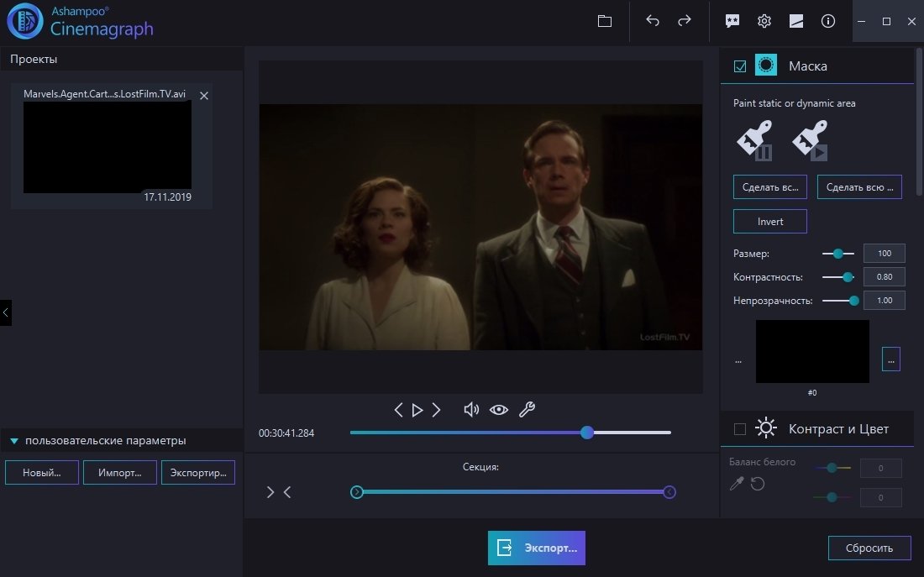Open the skin theme icon
Screen dimensions: 924x577
coord(796,21)
